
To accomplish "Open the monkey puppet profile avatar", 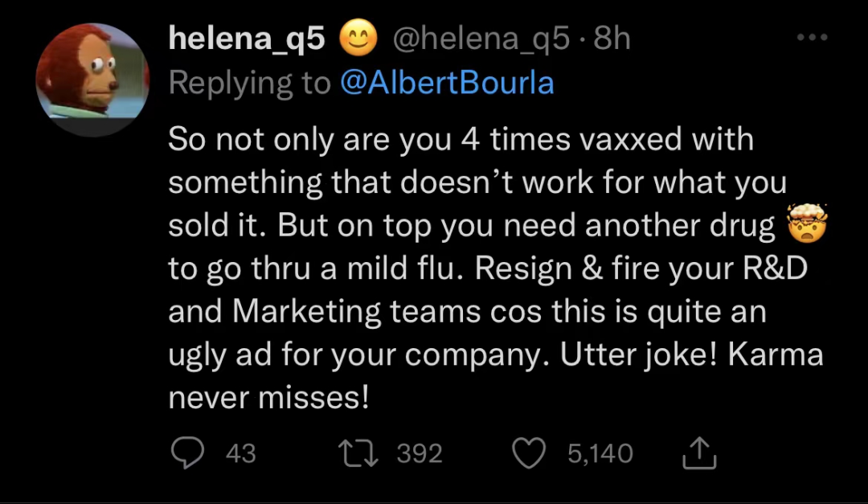I will coord(92,79).
